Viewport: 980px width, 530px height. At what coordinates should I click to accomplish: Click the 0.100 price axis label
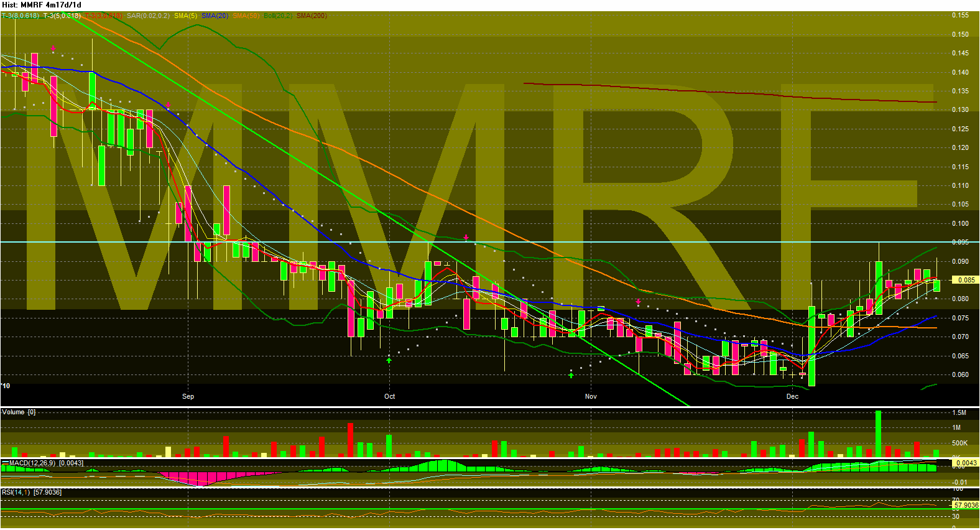click(960, 223)
